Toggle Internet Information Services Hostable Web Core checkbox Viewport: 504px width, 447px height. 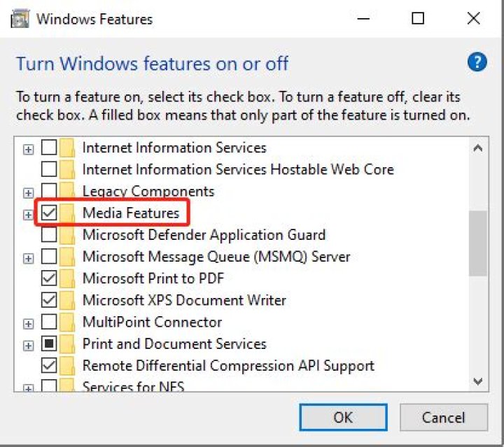[49, 169]
